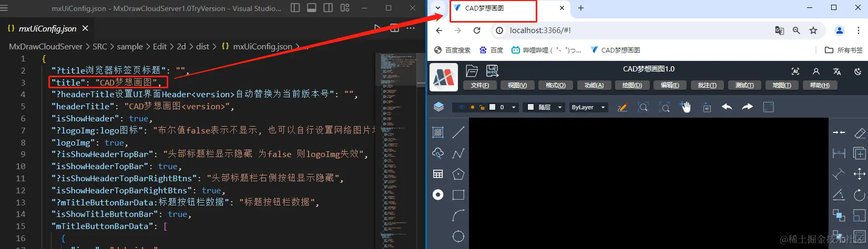
Task: Open the user account icon in CAD header
Action: pos(816,71)
